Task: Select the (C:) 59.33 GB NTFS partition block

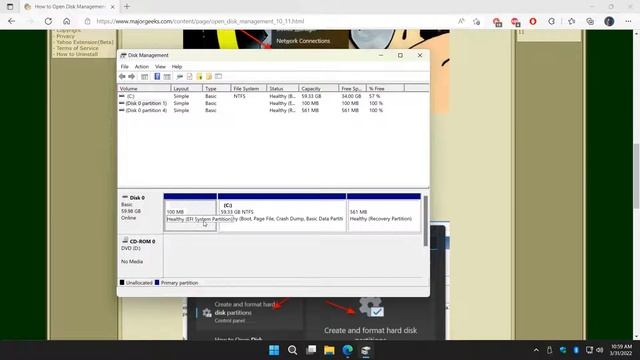Action: coord(282,213)
